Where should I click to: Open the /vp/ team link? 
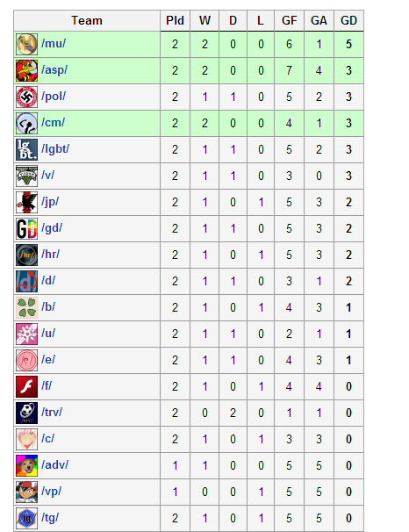(51, 492)
